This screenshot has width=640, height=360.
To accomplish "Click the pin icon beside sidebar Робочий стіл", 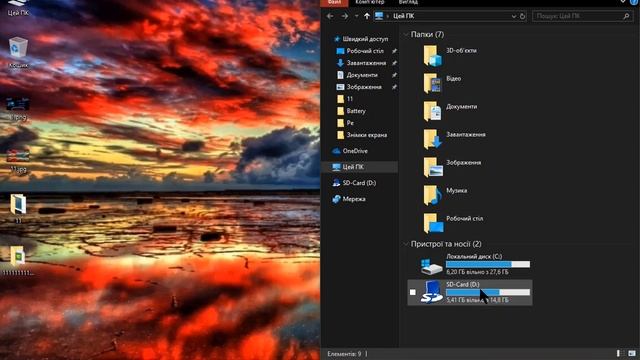I will click(394, 51).
